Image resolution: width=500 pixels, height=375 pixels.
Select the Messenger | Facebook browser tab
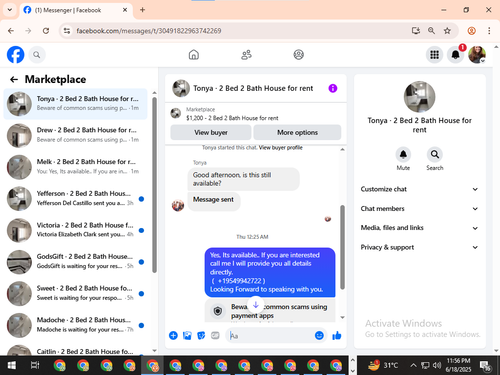click(76, 10)
